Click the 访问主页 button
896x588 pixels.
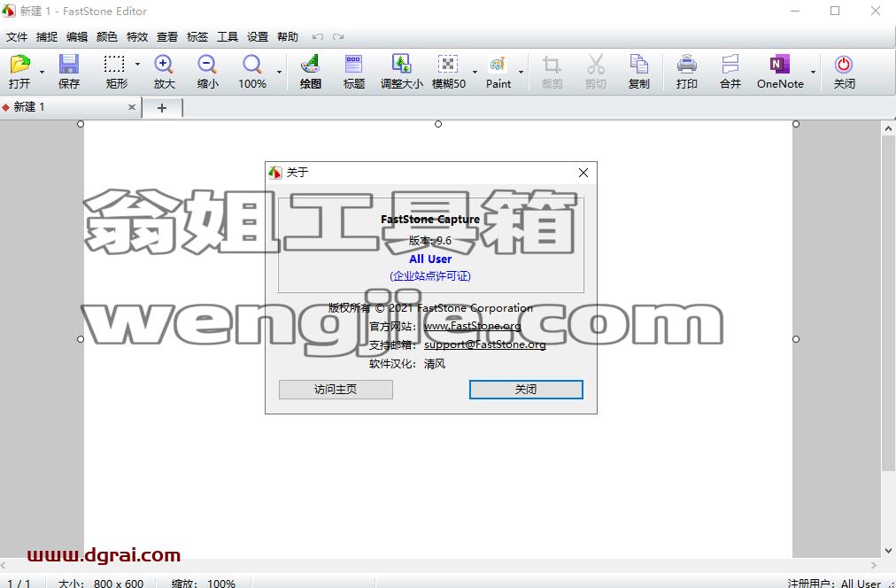[336, 389]
